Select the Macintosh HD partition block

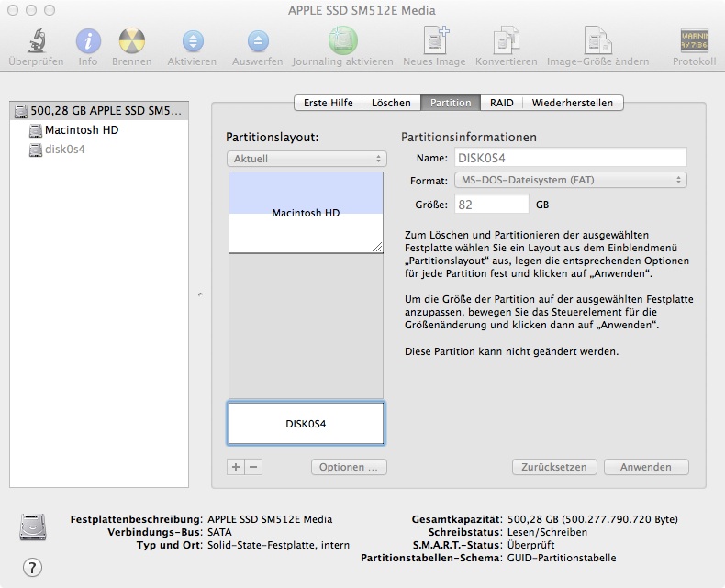[306, 213]
